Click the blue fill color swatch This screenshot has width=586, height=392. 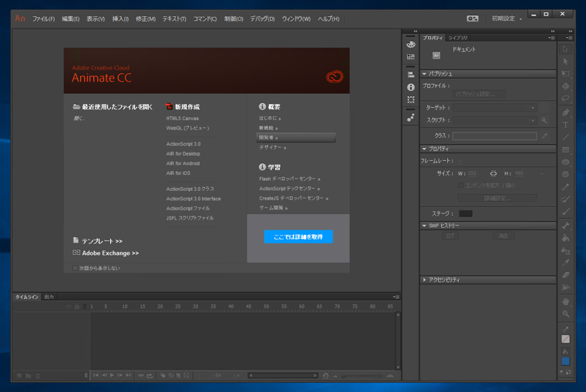[x=565, y=361]
